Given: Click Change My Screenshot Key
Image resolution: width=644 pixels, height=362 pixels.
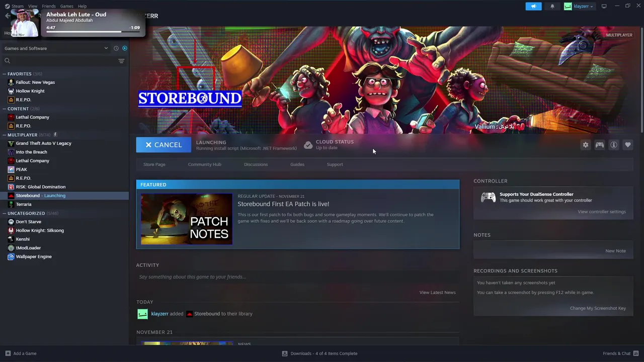Looking at the screenshot, I should 598,308.
